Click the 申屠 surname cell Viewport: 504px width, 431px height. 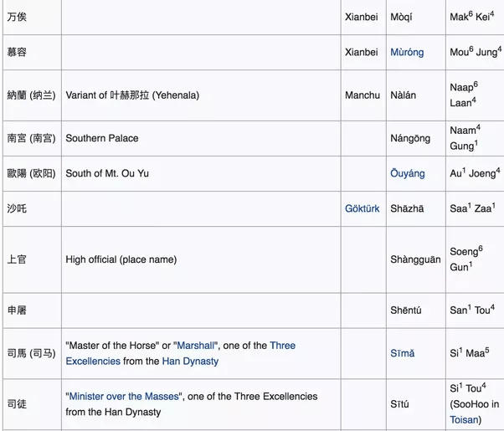click(32, 310)
